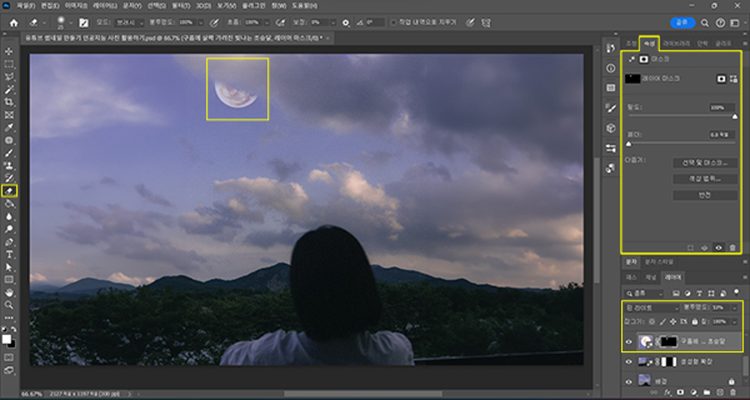Open the layer filter type dropdown
Image resolution: width=750 pixels, height=400 pixels.
[644, 292]
